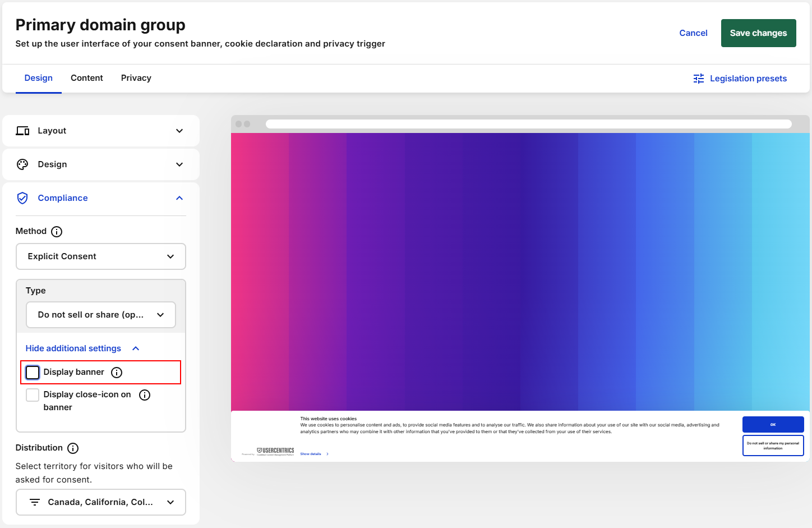Enable the Display banner checkbox
This screenshot has width=812, height=528.
32,372
